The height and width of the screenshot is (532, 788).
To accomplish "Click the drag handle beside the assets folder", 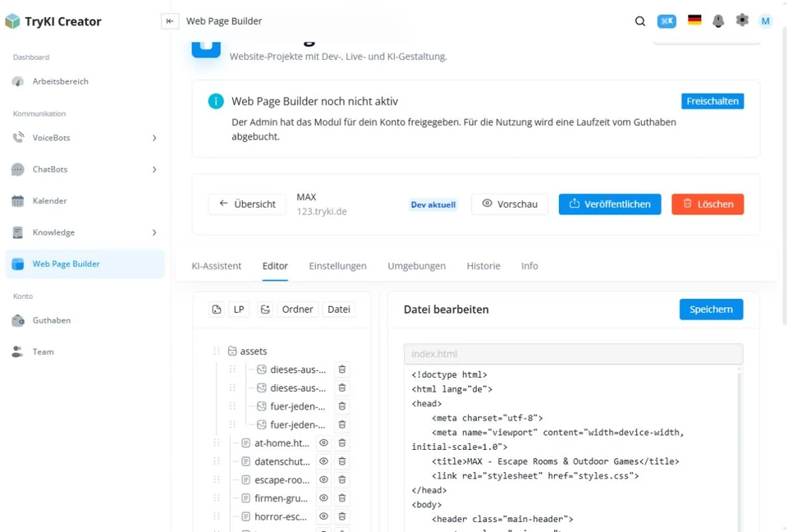I will 217,351.
